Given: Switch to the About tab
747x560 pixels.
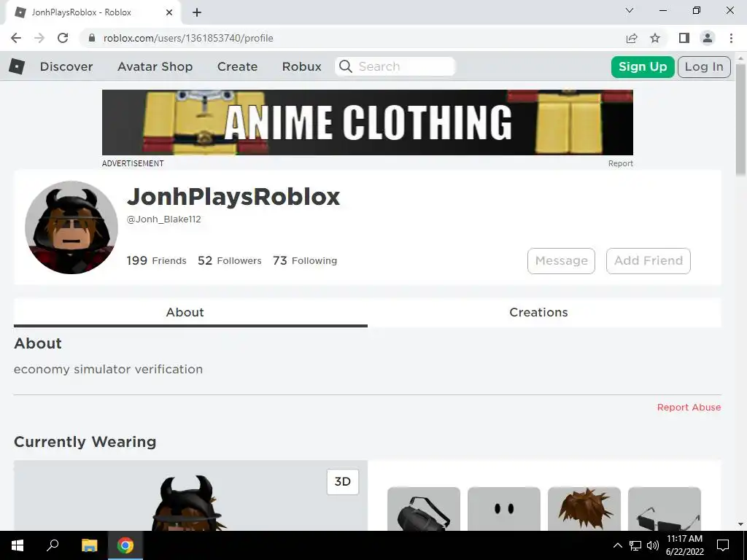Looking at the screenshot, I should 190,312.
